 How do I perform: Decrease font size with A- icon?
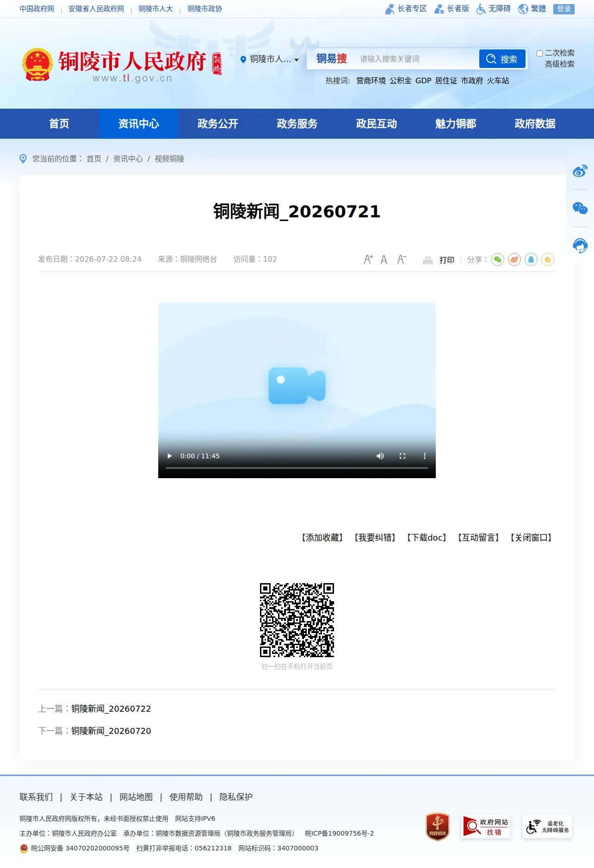click(402, 259)
